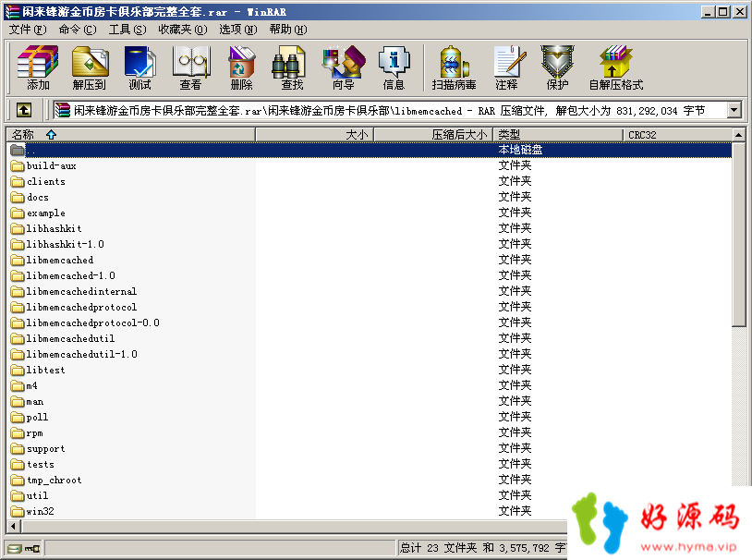The image size is (752, 560).
Task: Click the vertical scrollbar up arrow
Action: [x=739, y=135]
